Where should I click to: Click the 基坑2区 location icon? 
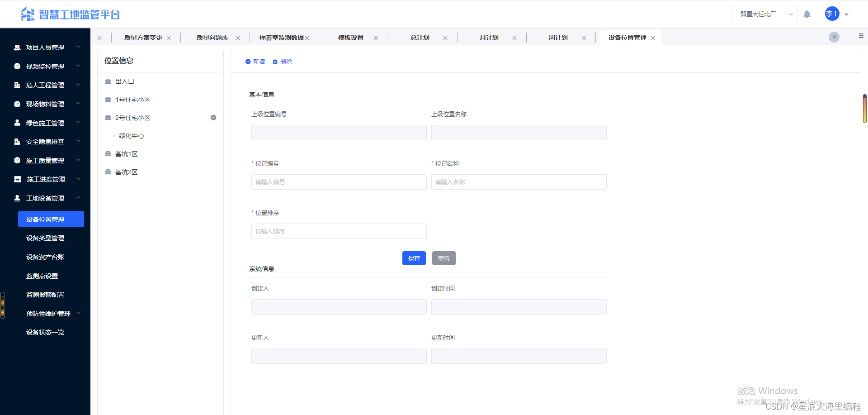tap(108, 172)
